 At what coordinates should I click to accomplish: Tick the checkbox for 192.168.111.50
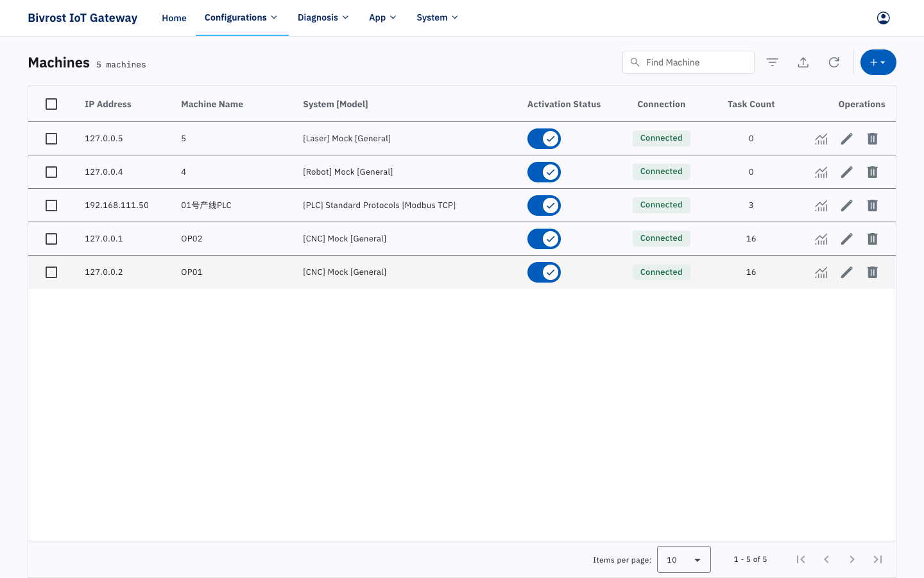point(51,206)
